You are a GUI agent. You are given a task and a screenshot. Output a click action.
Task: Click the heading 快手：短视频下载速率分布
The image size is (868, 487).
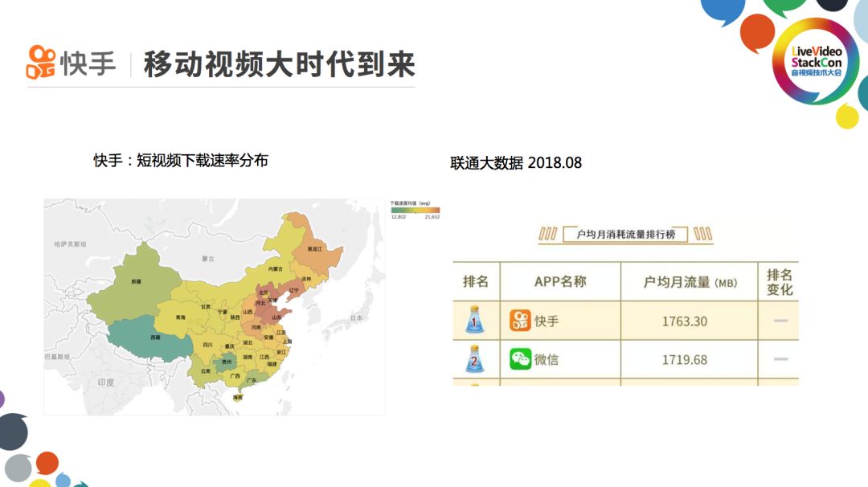[181, 161]
